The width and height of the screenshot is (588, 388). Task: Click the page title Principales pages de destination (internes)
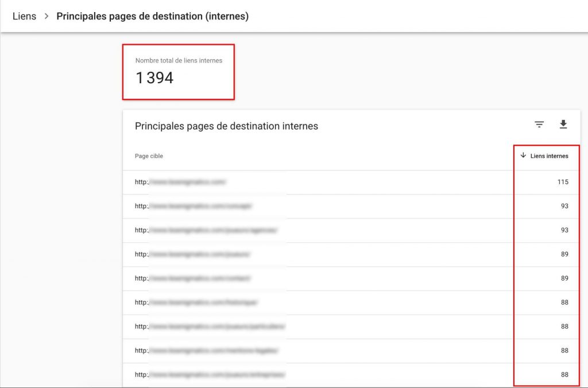coord(152,17)
